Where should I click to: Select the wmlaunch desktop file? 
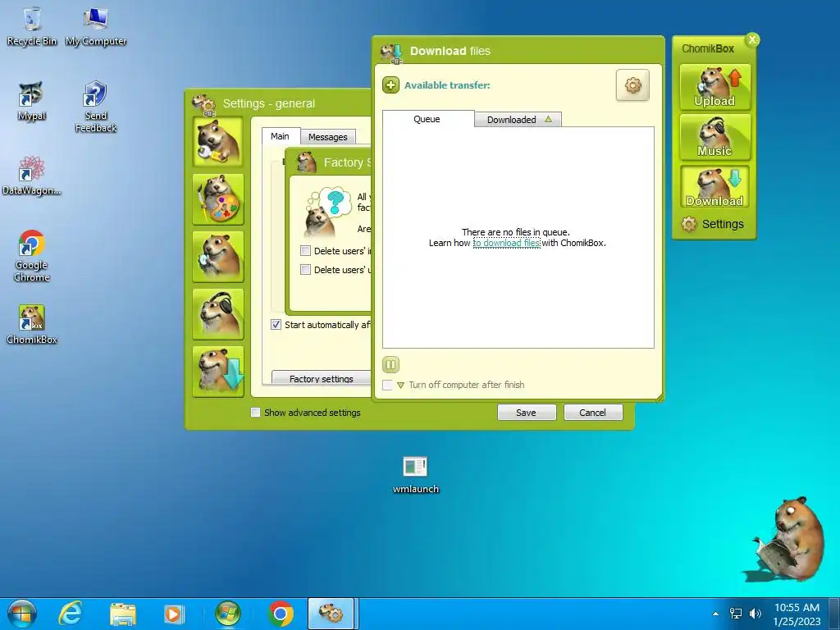click(416, 475)
